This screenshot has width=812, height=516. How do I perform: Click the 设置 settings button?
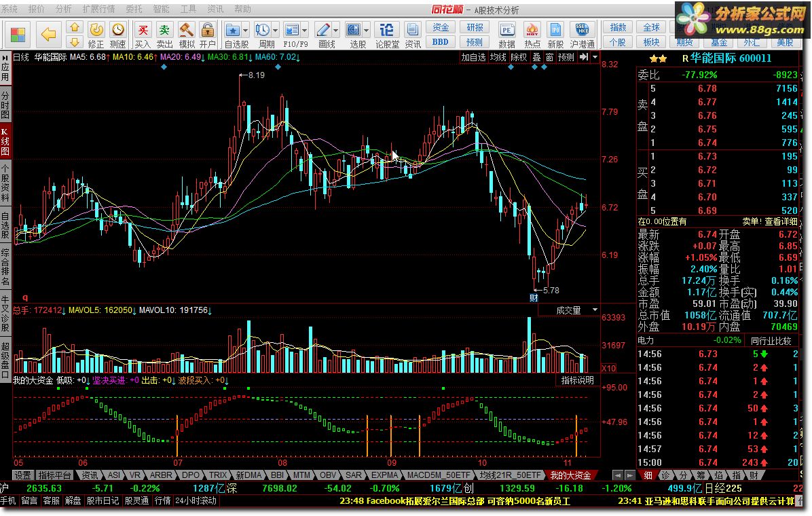22,475
